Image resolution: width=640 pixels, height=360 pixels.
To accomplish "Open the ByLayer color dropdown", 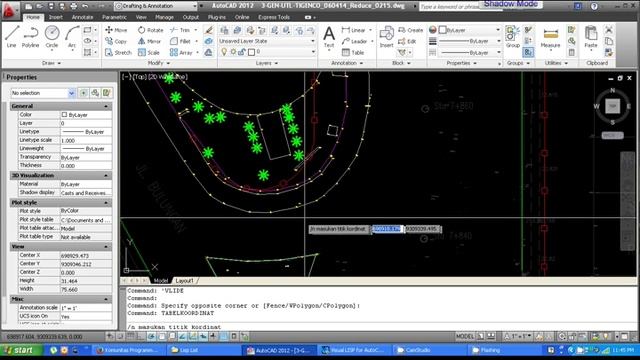I will [469, 30].
